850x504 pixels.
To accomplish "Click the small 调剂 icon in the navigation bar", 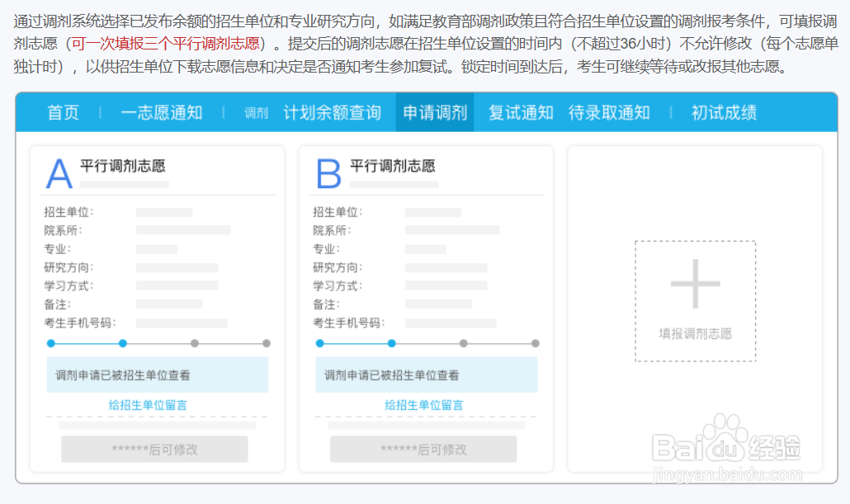I will [255, 114].
